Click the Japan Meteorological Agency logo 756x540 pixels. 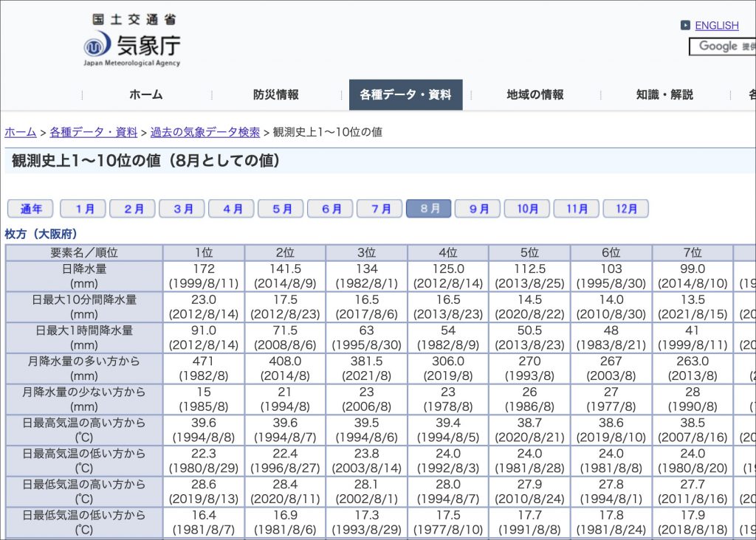click(x=131, y=42)
